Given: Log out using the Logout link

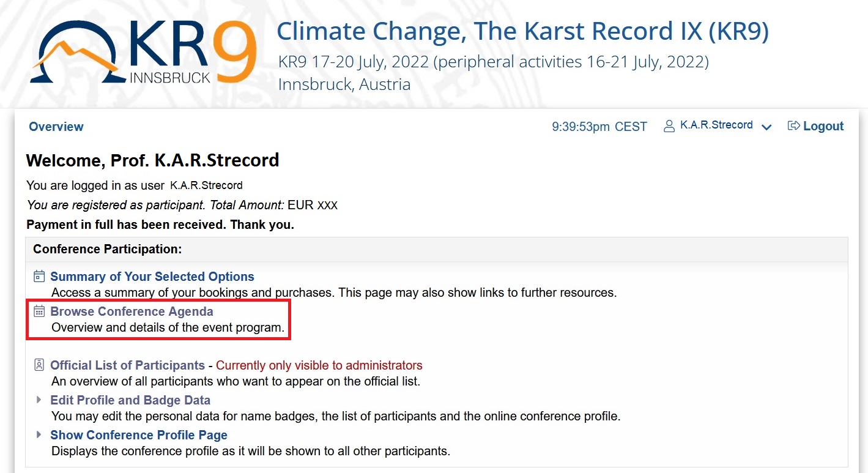Looking at the screenshot, I should click(x=823, y=127).
